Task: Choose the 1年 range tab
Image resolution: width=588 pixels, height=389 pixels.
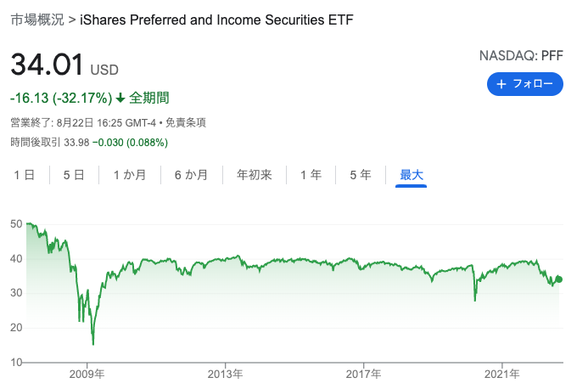Action: tap(311, 175)
